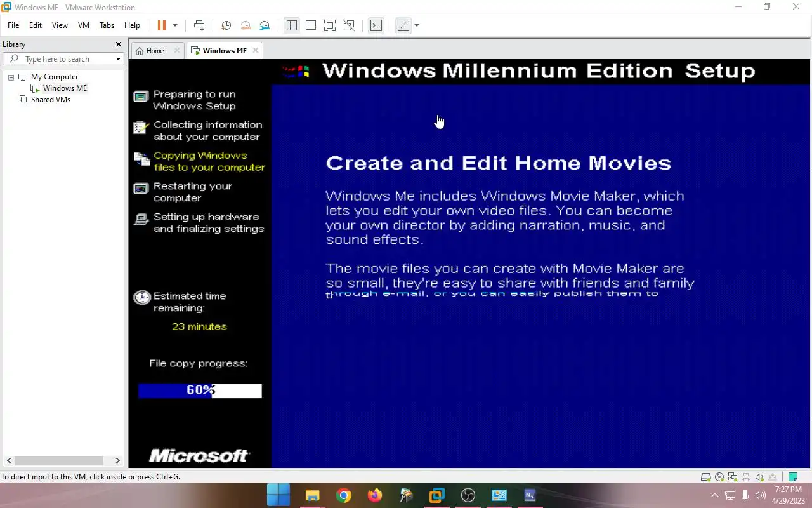Click library scrollbar left arrow

pos(8,460)
